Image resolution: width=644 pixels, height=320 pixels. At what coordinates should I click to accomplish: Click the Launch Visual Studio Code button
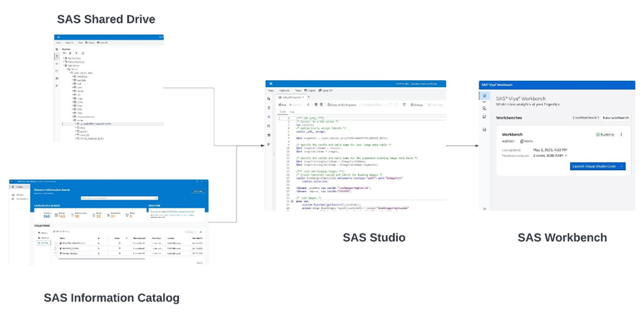point(594,167)
